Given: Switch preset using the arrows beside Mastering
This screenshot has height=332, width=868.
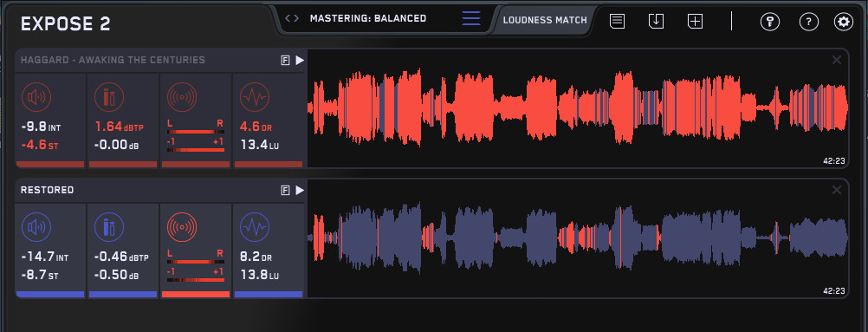Looking at the screenshot, I should (x=292, y=18).
